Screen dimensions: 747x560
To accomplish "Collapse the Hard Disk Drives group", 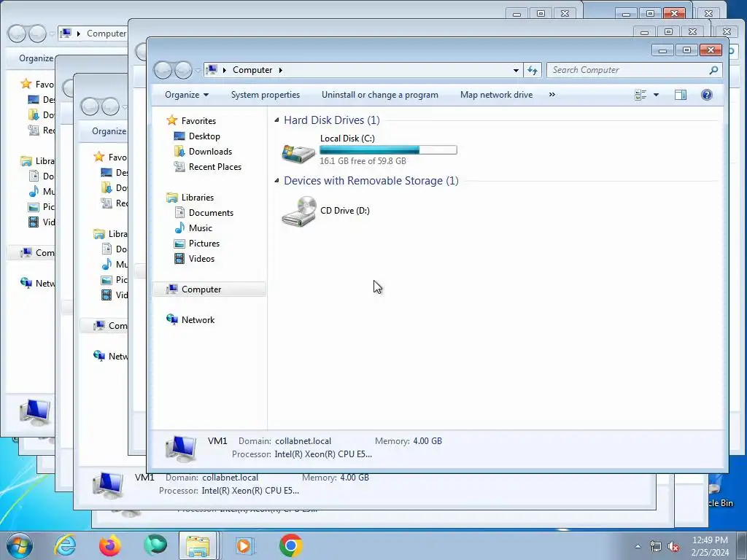I will (276, 120).
